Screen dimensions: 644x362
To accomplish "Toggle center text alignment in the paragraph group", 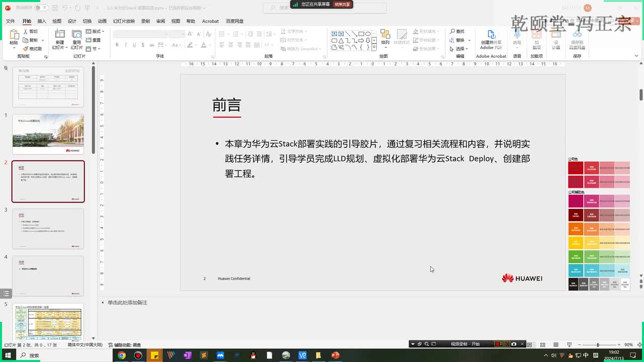I will point(230,45).
